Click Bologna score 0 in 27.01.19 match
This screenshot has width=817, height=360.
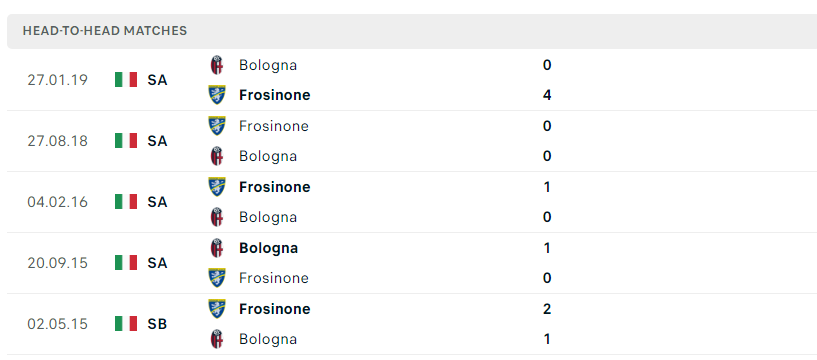coord(547,65)
